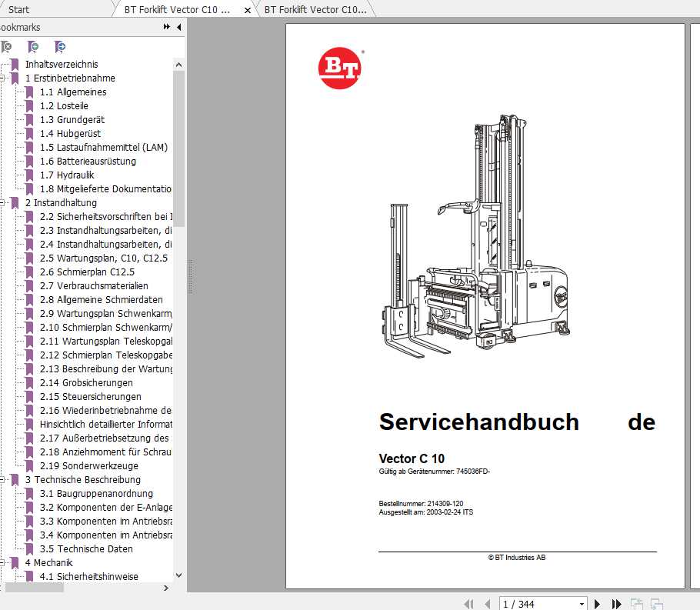This screenshot has height=610, width=700.
Task: Click the first page navigation icon
Action: 469,603
